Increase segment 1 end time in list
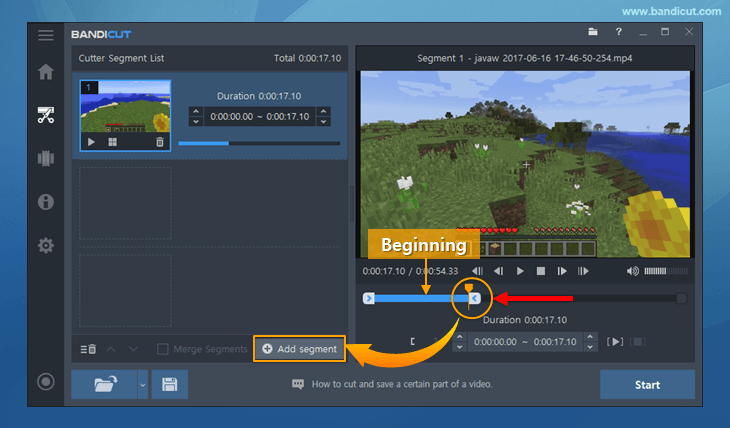This screenshot has width=730, height=428. 324,111
